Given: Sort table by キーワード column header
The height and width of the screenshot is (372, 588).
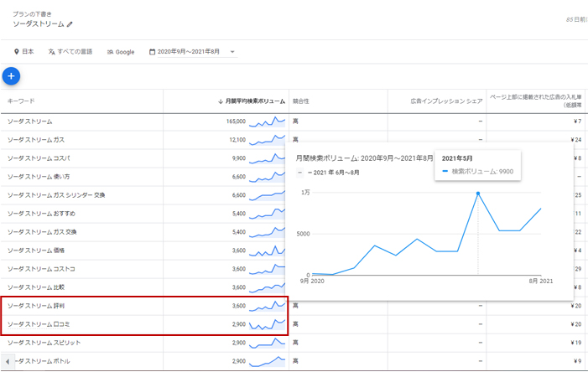Looking at the screenshot, I should click(x=21, y=101).
